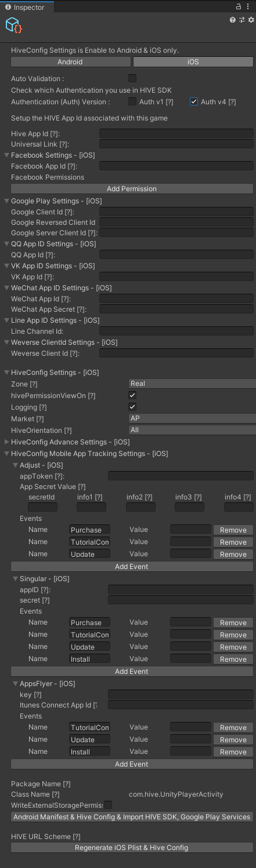Viewport: 256px width, 868px height.
Task: Click the HiveConfig asset cube icon
Action: click(13, 25)
